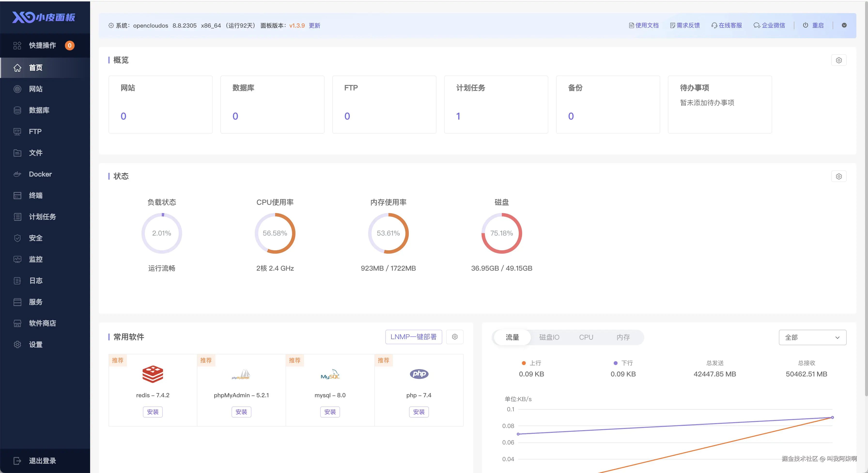This screenshot has width=868, height=473.
Task: Click the 更新 panel version link
Action: 314,26
